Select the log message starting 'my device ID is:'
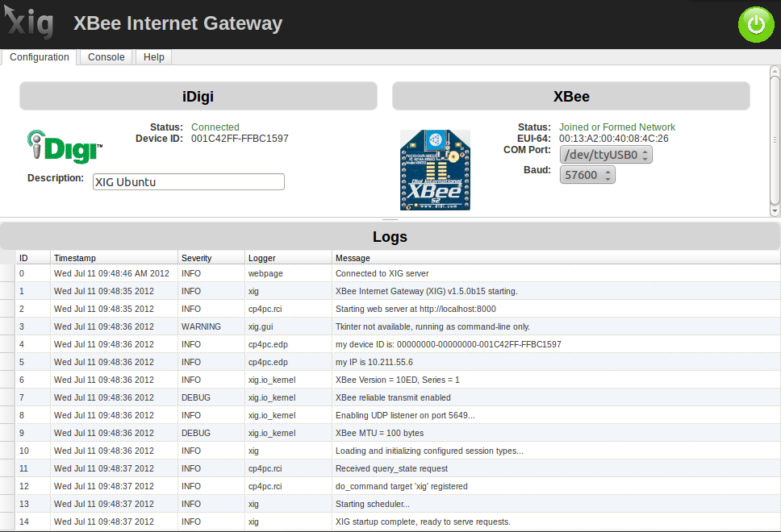This screenshot has width=781, height=532. click(449, 344)
